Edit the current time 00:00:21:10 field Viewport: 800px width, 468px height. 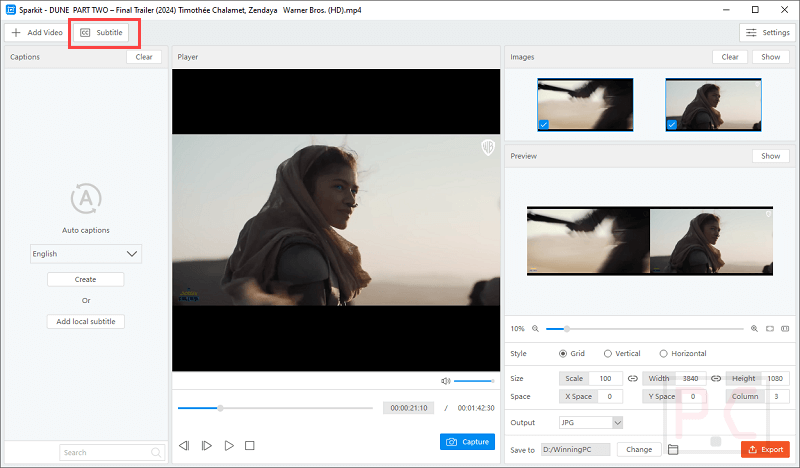408,408
